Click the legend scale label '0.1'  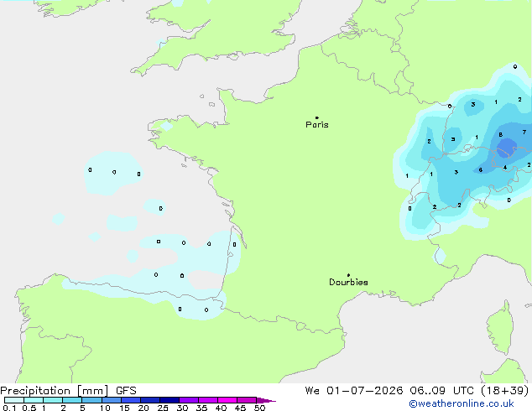(9, 408)
